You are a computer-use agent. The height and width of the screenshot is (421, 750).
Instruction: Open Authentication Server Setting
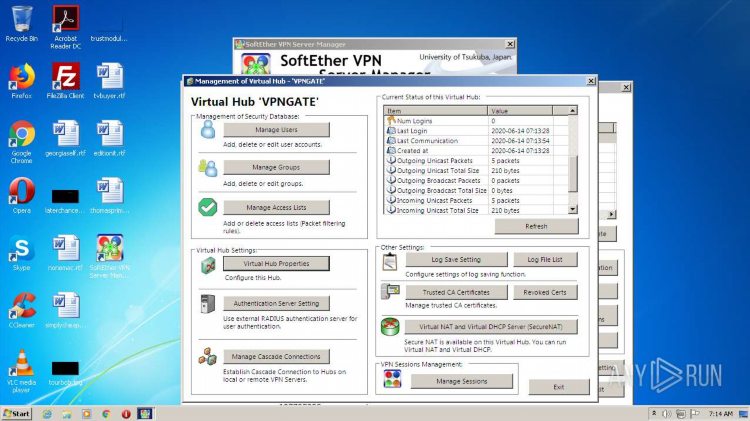click(x=276, y=303)
